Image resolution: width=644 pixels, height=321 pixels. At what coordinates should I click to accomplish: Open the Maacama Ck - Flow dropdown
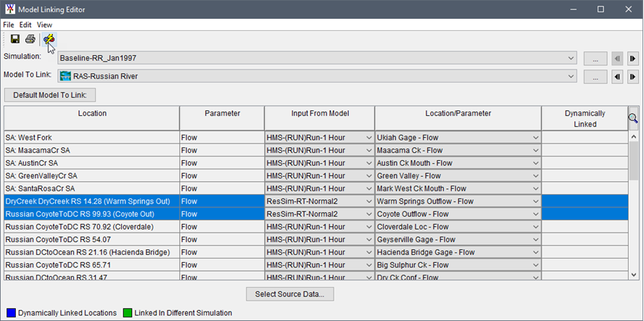[458, 150]
